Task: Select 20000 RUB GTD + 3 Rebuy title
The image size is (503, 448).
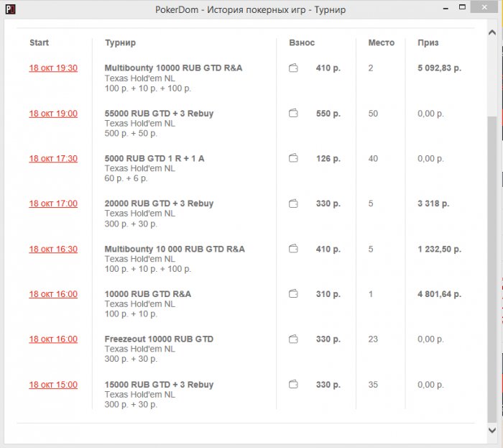Action: (159, 204)
